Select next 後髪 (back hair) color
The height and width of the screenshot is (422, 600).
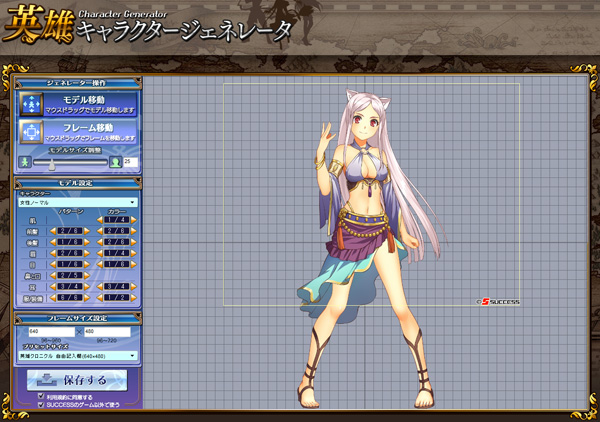134,242
